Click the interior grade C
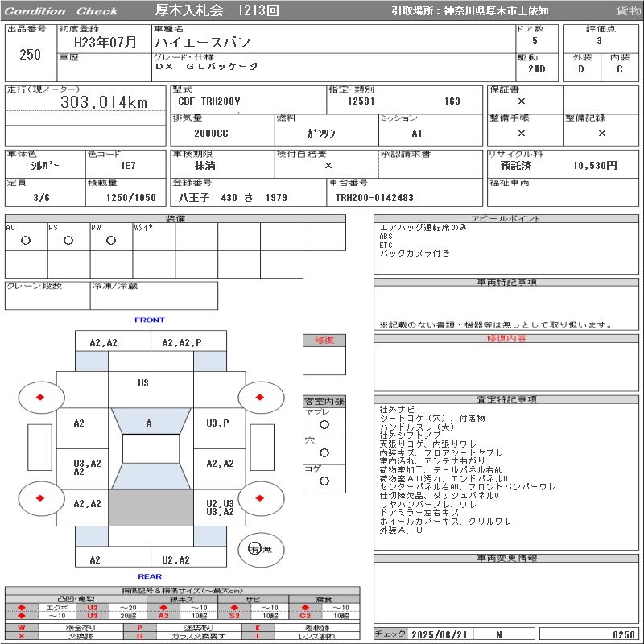644x644 pixels. coord(619,69)
